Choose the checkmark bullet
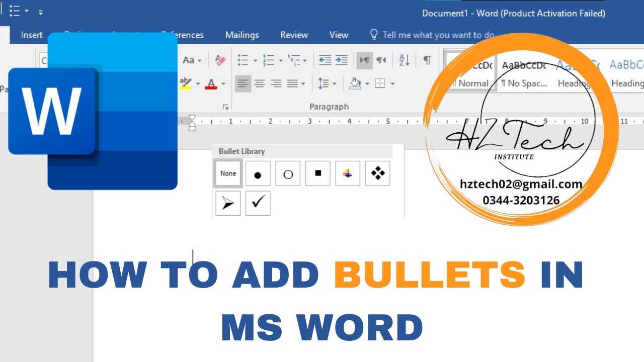 (x=258, y=203)
